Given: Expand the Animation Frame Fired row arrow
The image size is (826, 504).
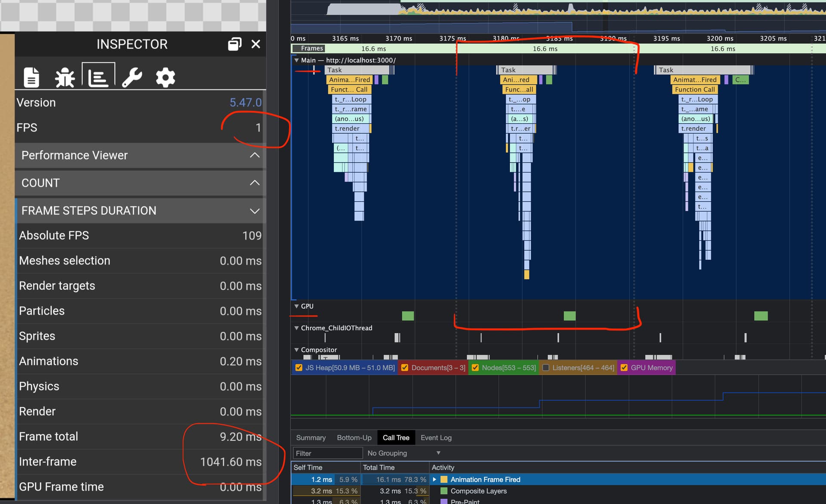Looking at the screenshot, I should point(435,479).
